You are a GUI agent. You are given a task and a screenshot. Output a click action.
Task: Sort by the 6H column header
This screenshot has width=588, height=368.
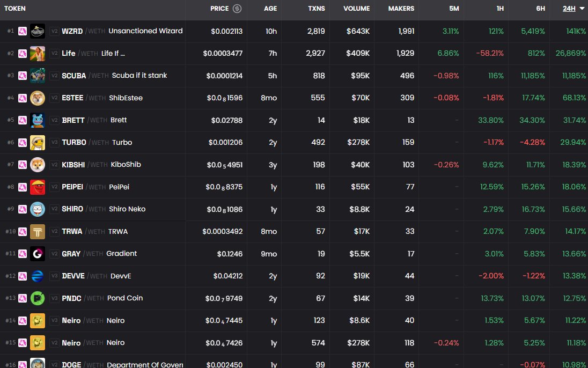540,9
